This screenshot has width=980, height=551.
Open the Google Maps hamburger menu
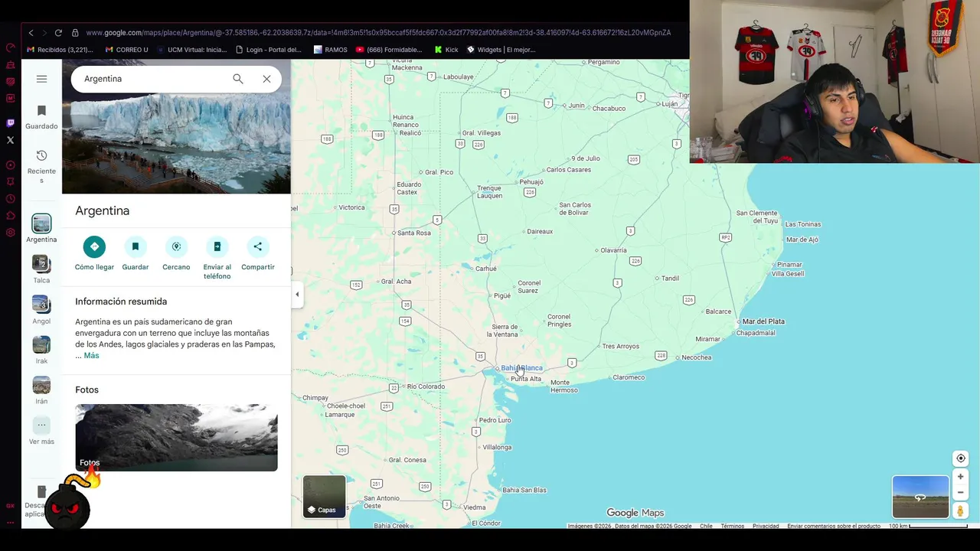pyautogui.click(x=41, y=79)
